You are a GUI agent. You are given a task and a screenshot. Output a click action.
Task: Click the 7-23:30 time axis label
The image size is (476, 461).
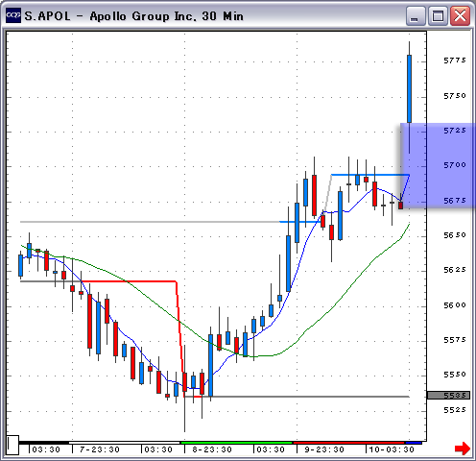(100, 449)
